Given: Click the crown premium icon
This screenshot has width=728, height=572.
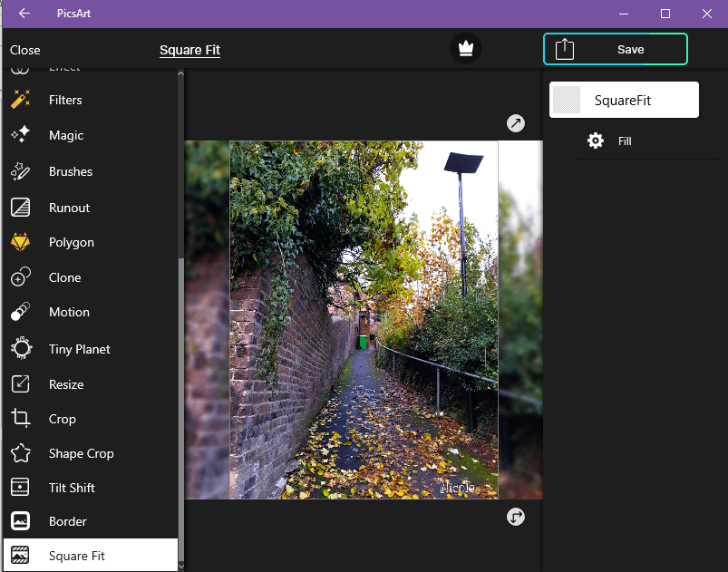Looking at the screenshot, I should pyautogui.click(x=466, y=49).
